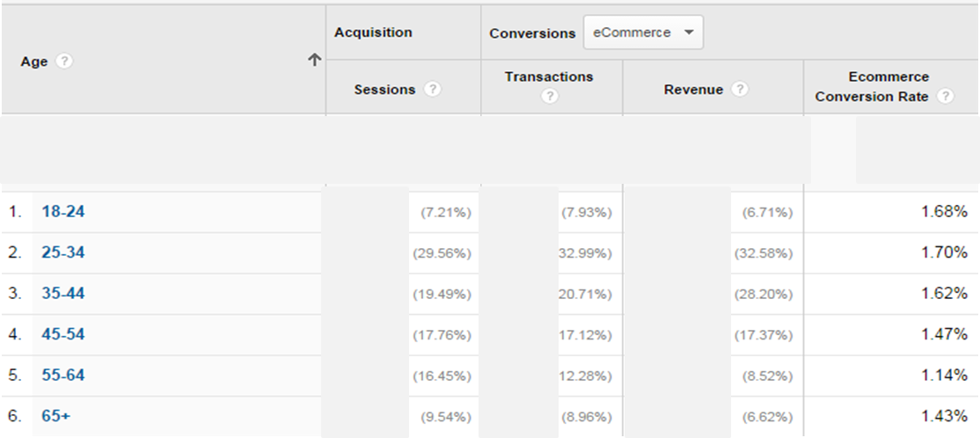
Task: Click the Acquisition column group header
Action: [x=373, y=33]
